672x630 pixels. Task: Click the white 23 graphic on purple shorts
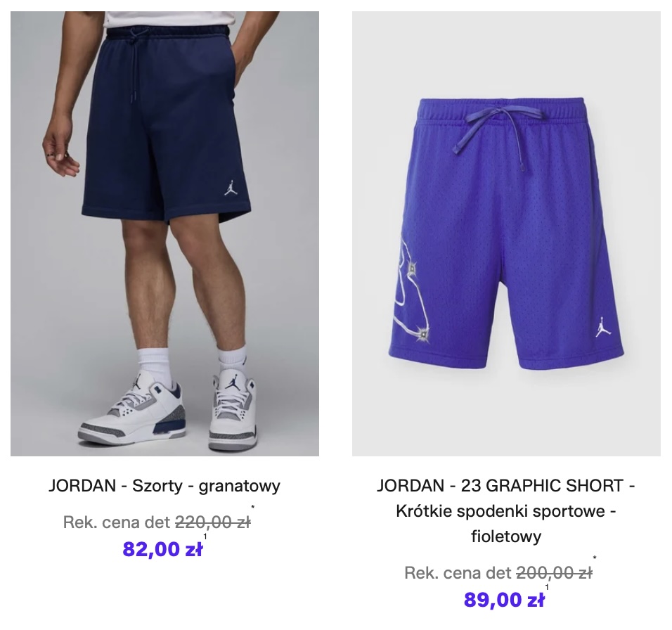[409, 291]
